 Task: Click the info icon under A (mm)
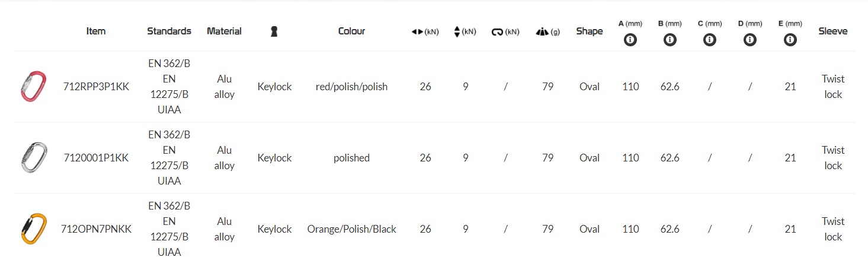coord(630,40)
